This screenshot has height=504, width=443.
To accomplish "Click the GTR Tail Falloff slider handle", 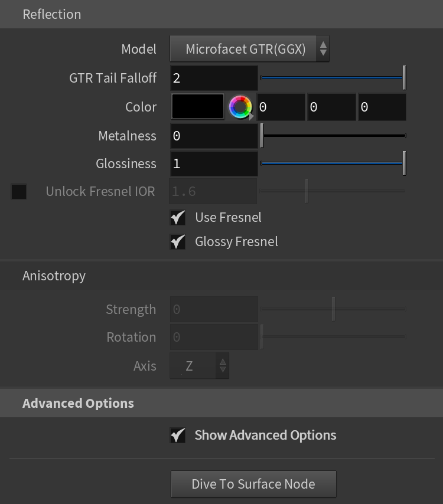I will (x=404, y=78).
